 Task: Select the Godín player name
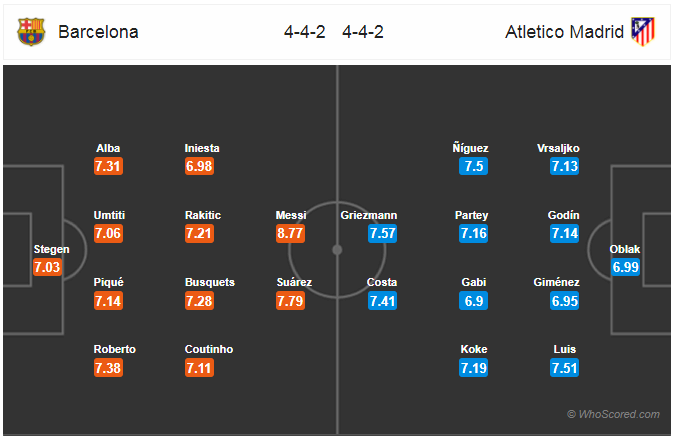(x=564, y=215)
